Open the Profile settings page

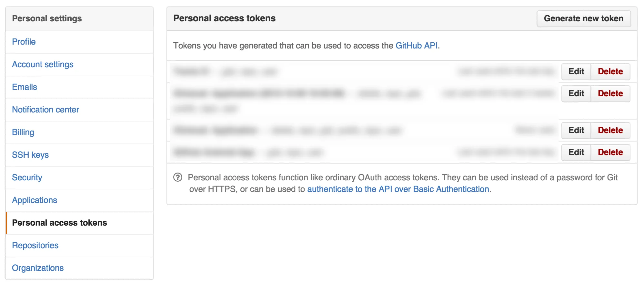pos(24,42)
